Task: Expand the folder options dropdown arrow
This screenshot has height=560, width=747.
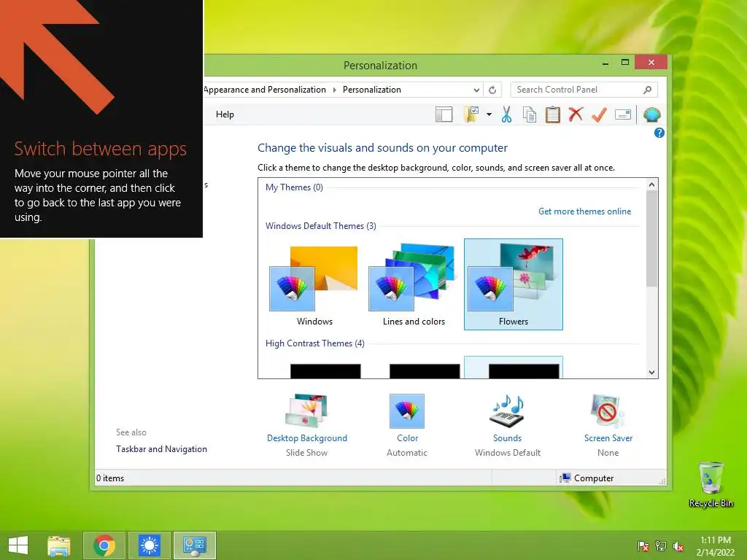Action: pos(489,114)
